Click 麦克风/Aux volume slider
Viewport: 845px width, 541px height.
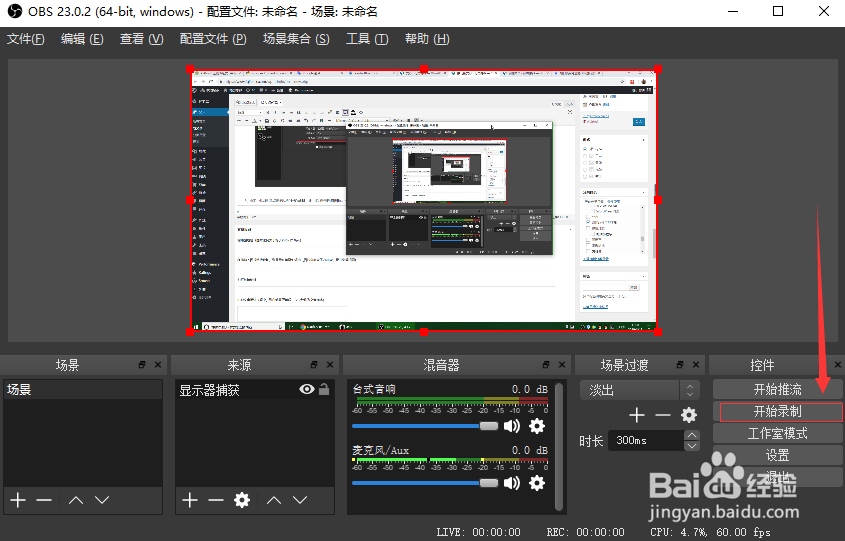(425, 483)
